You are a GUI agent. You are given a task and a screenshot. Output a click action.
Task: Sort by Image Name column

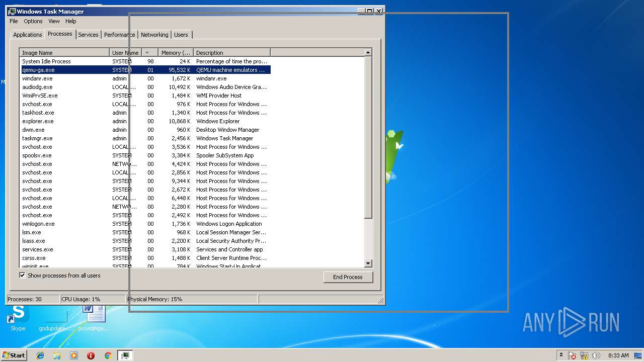64,52
